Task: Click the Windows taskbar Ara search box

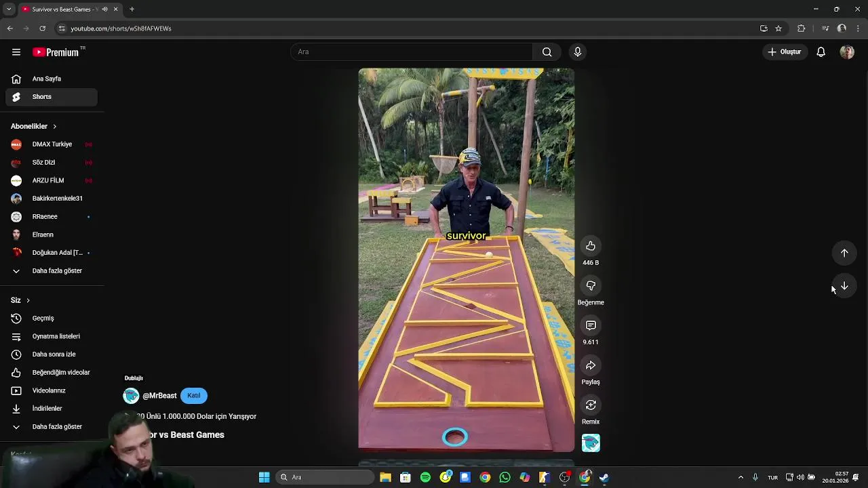Action: (x=325, y=477)
